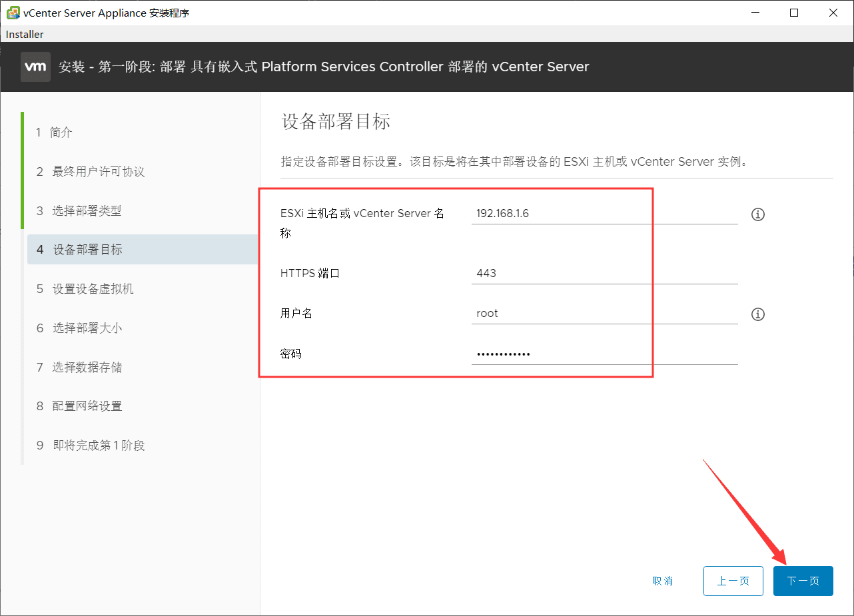The height and width of the screenshot is (616, 854).
Task: Minimize the installer window
Action: click(x=755, y=13)
